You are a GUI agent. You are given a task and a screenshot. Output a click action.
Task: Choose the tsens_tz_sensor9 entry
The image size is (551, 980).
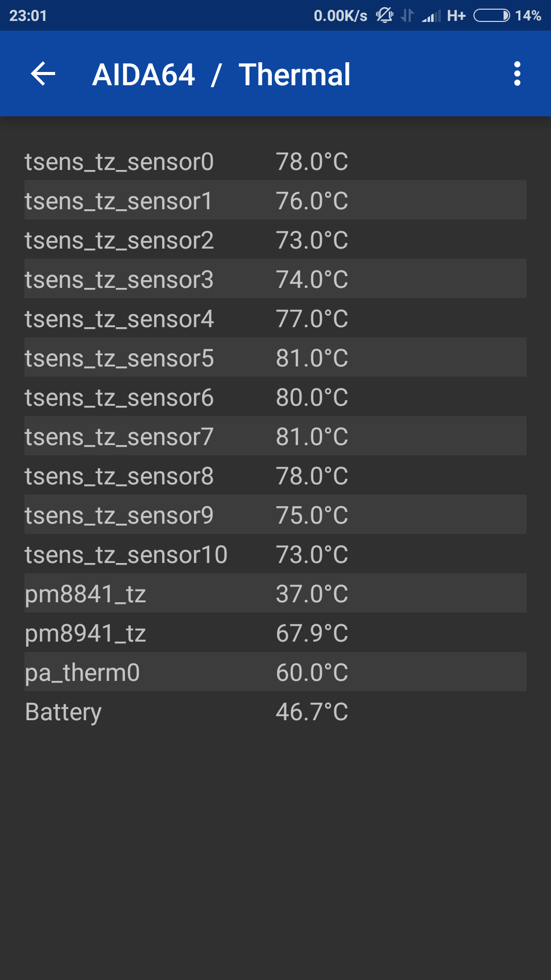pos(275,515)
